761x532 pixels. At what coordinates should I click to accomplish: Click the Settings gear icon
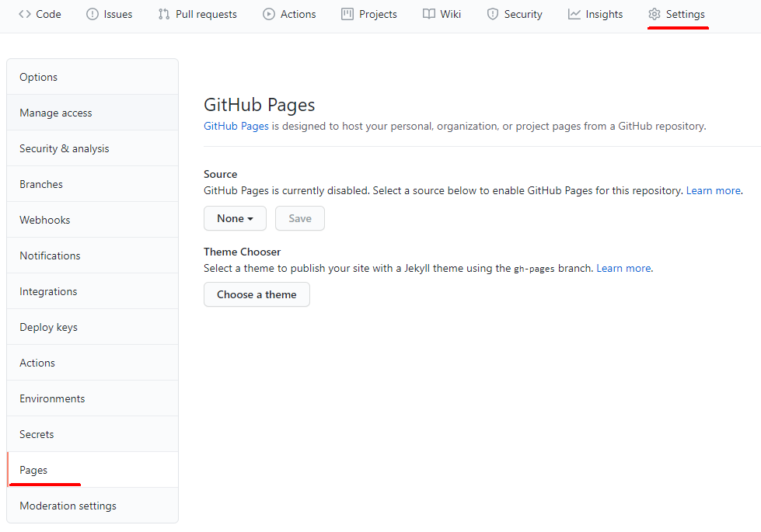(x=655, y=14)
